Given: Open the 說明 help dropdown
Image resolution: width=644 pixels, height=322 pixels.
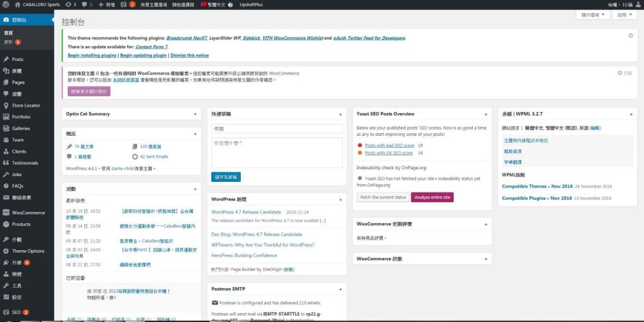Looking at the screenshot, I should coord(625,15).
